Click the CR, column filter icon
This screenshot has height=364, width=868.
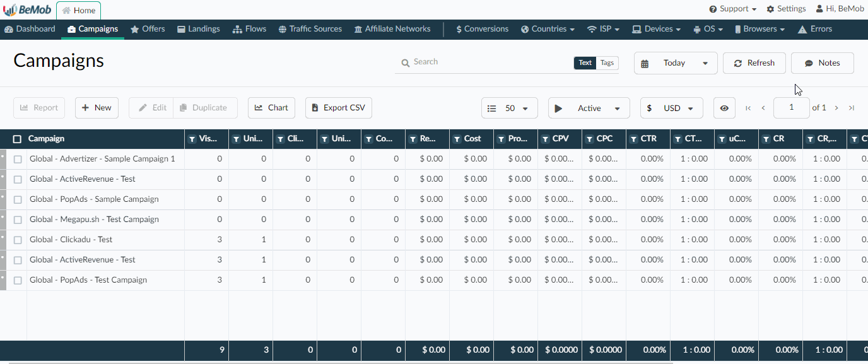[811, 139]
